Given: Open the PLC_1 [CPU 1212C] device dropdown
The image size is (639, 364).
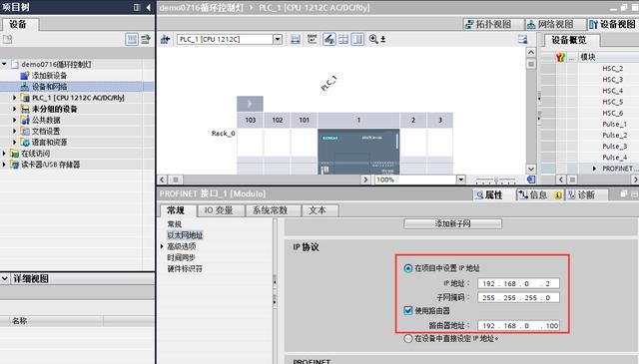Looking at the screenshot, I should [x=278, y=39].
